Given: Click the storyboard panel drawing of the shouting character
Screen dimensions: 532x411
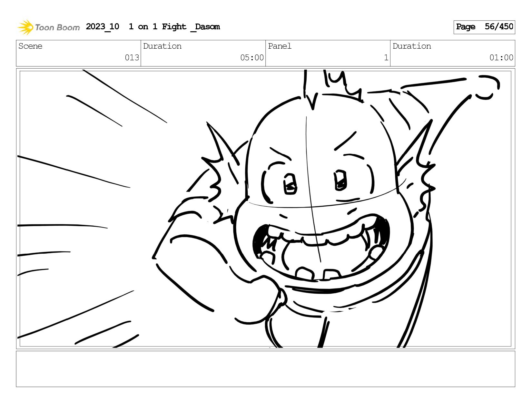Looking at the screenshot, I should pos(266,209).
